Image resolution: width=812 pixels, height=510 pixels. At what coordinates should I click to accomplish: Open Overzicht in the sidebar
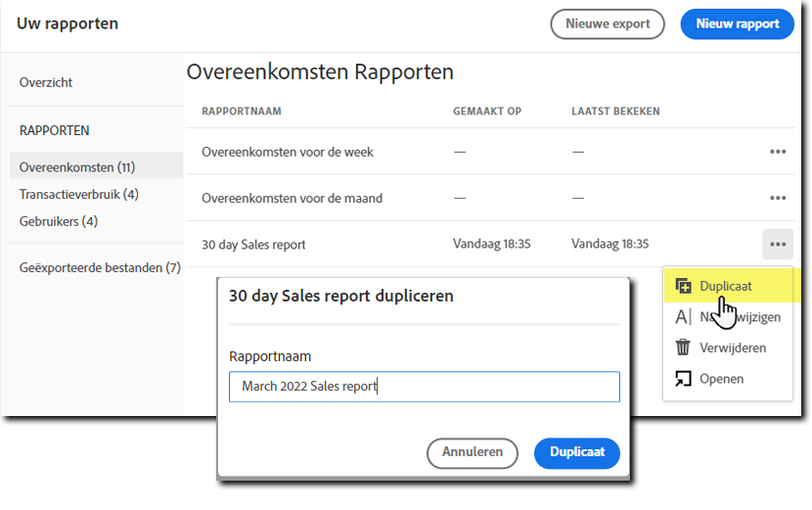46,82
